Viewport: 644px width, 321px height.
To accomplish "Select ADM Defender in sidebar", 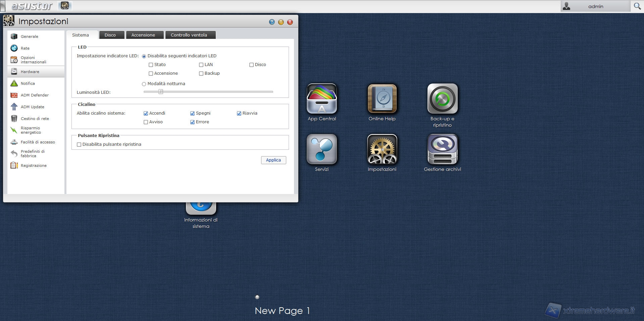I will 35,95.
